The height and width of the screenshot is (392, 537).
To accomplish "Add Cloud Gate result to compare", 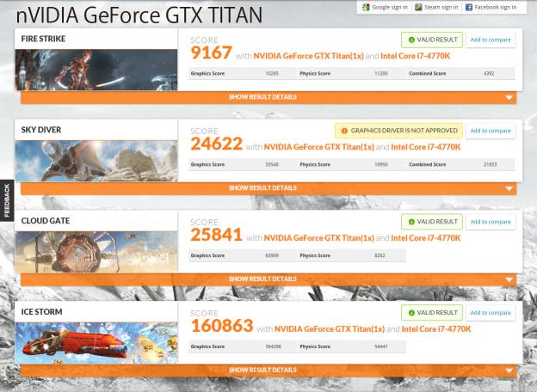I will pos(491,222).
